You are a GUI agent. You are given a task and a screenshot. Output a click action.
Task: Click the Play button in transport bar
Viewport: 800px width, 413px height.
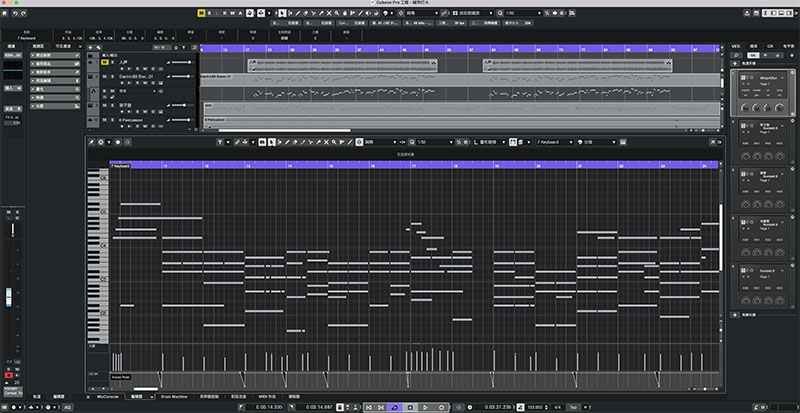coord(426,407)
